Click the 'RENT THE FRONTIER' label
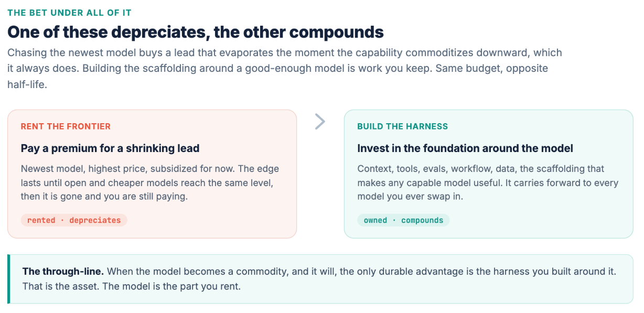Screen dimensions: 644x313 pyautogui.click(x=66, y=126)
